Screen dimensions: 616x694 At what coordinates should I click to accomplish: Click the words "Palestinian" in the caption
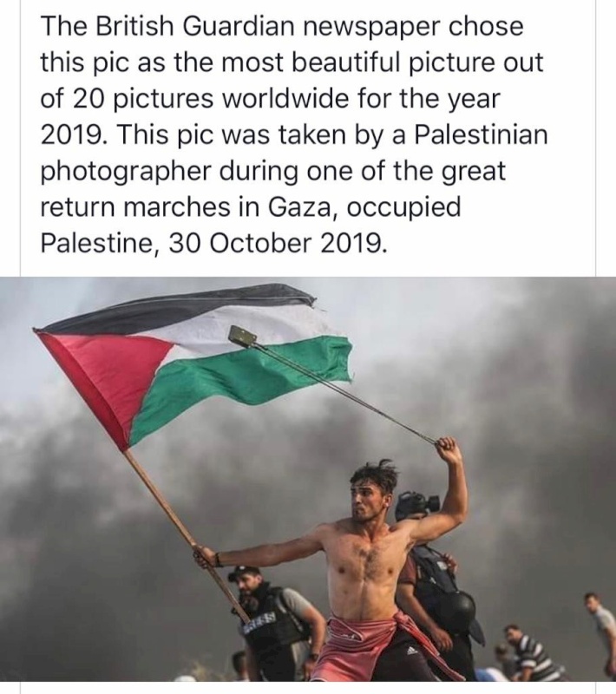click(481, 135)
